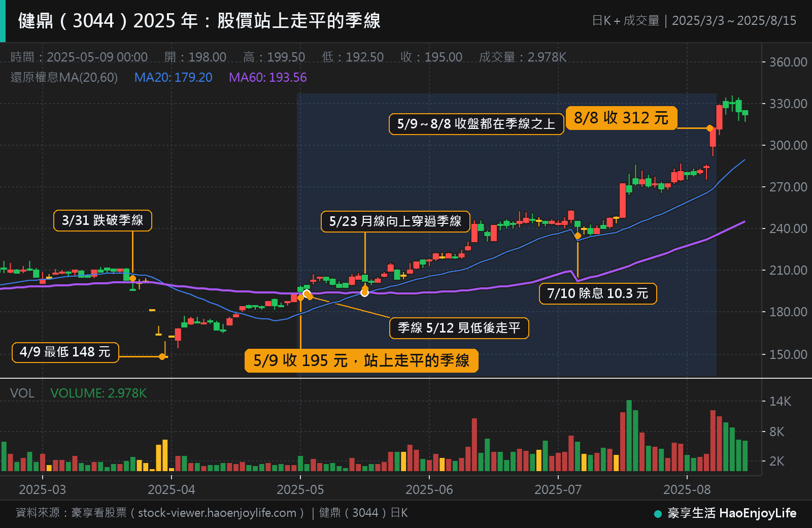Click the 270.00 price axis label
The width and height of the screenshot is (812, 528).
[x=788, y=187]
